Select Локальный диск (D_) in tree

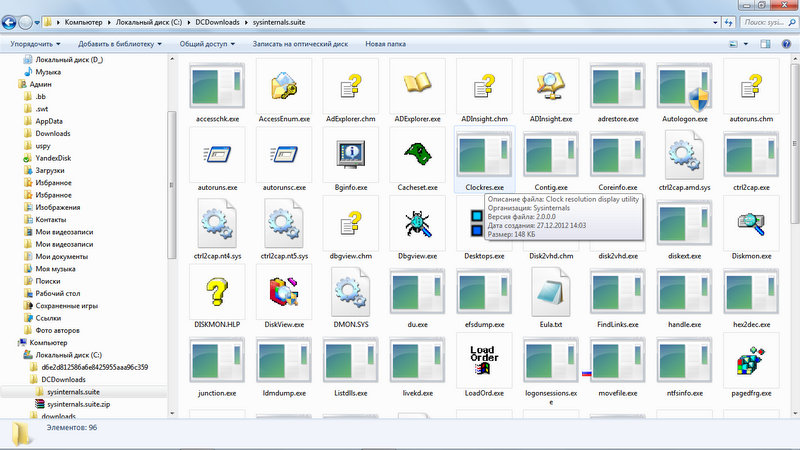(x=69, y=60)
